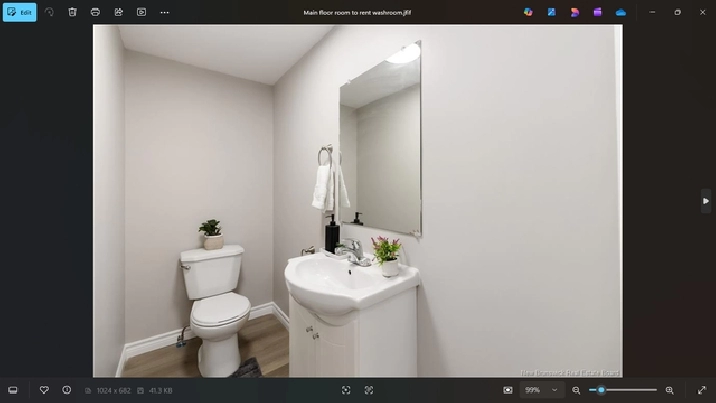Fit image to window
Viewport: 716px width, 403px height.
click(x=346, y=390)
